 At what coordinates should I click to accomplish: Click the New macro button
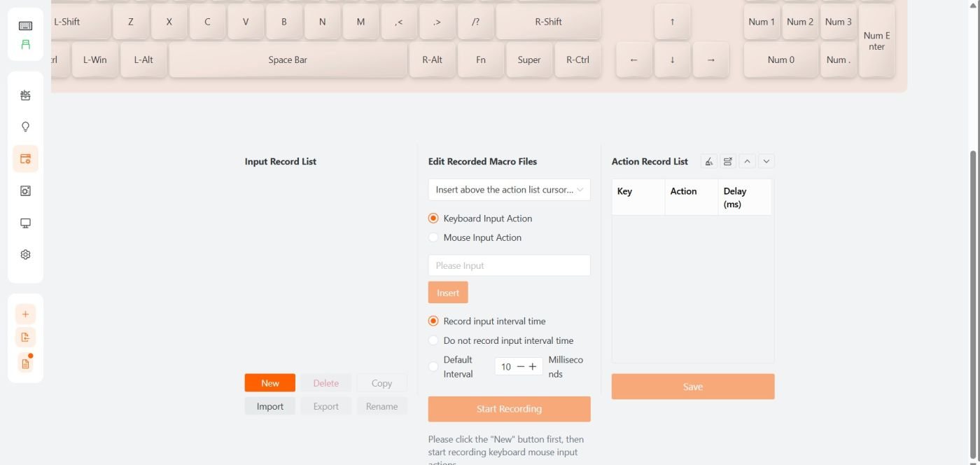tap(270, 383)
